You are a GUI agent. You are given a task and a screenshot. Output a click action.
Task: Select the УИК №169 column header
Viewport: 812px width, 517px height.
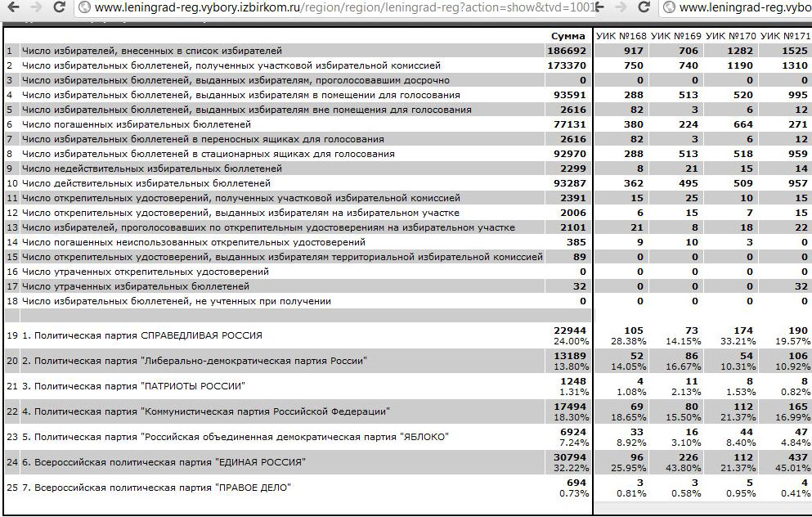pos(675,36)
